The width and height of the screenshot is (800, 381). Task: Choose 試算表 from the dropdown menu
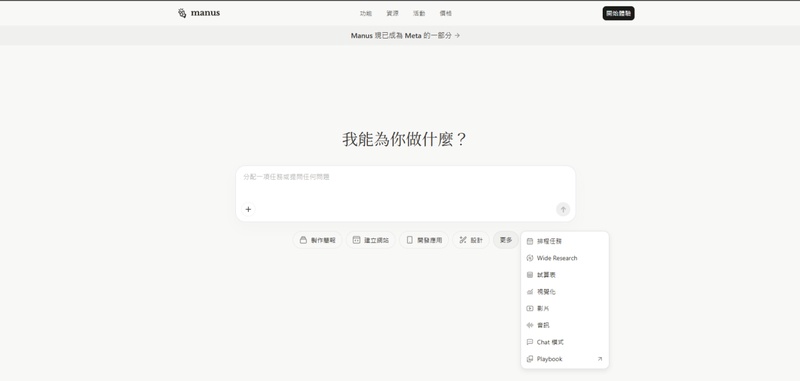coord(565,275)
